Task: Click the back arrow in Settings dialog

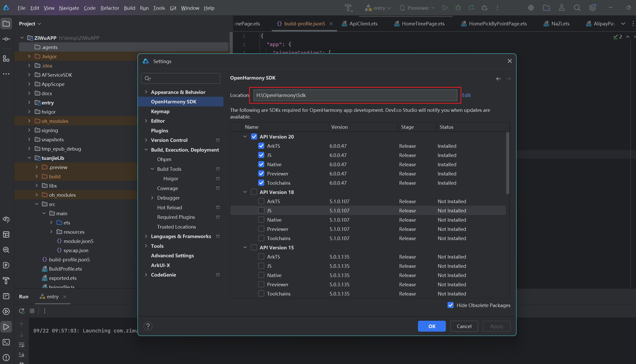Action: 499,79
